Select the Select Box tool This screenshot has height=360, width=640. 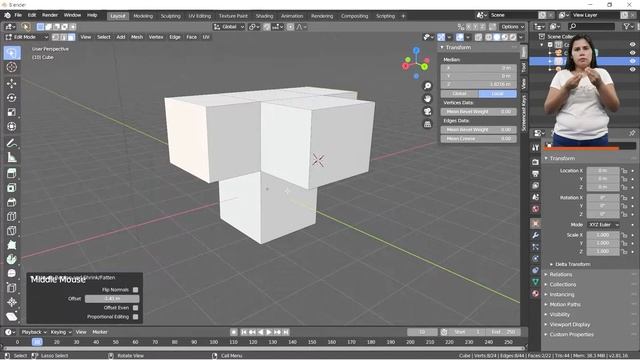click(x=12, y=53)
